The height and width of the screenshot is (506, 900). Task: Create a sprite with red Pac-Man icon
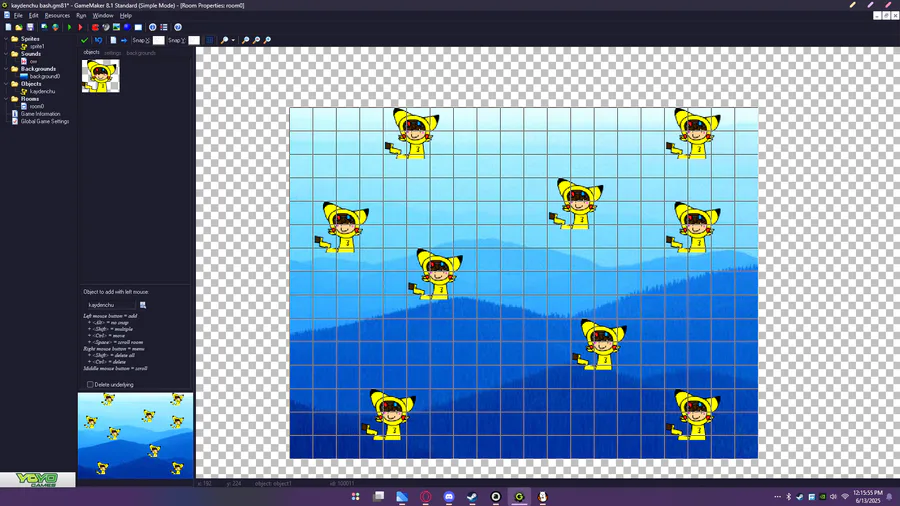pyautogui.click(x=95, y=27)
